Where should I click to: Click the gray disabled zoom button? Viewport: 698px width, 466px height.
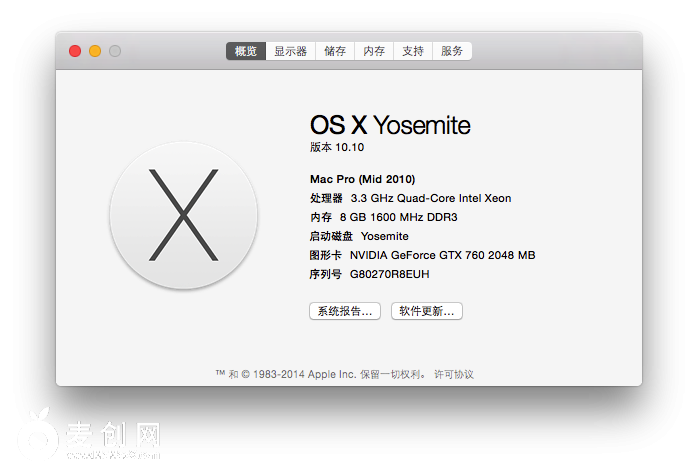(x=115, y=51)
